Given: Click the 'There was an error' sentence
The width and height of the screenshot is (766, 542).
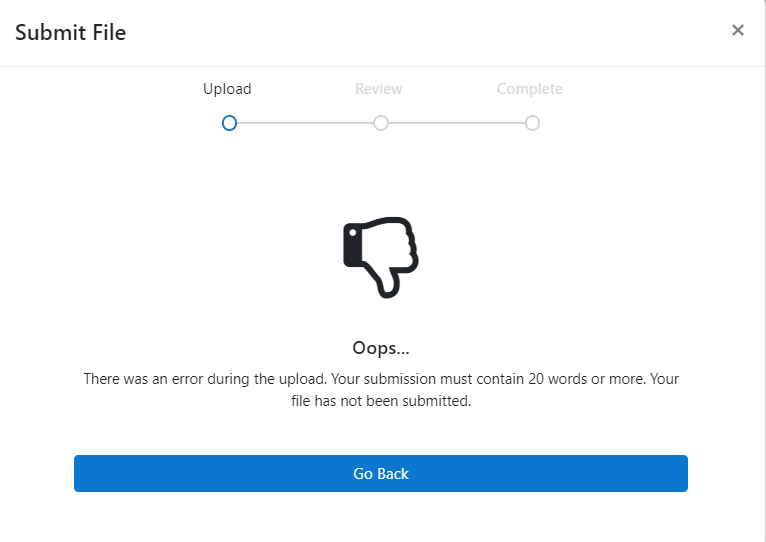Looking at the screenshot, I should click(205, 379).
